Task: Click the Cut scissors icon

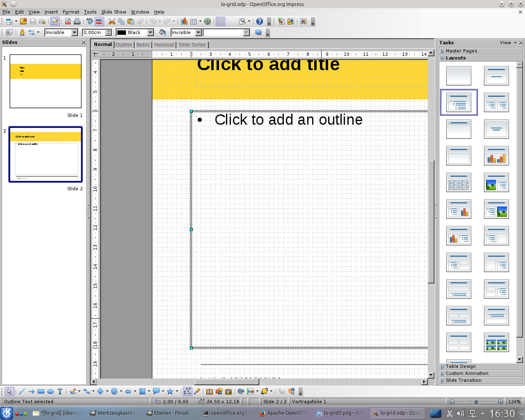Action: [x=112, y=21]
